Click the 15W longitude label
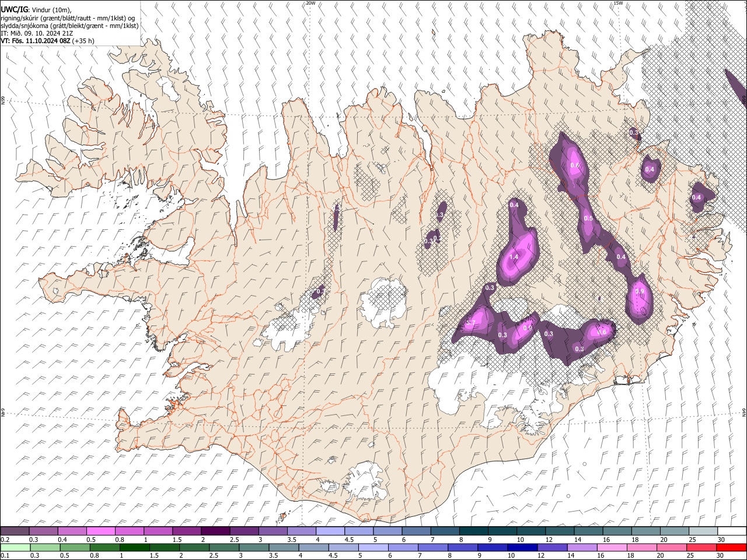The width and height of the screenshot is (747, 560). pyautogui.click(x=618, y=3)
